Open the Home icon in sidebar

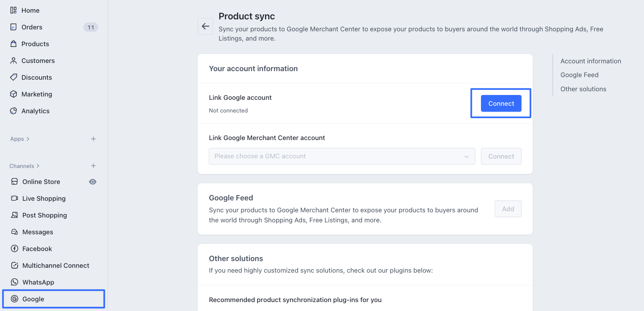pyautogui.click(x=13, y=10)
